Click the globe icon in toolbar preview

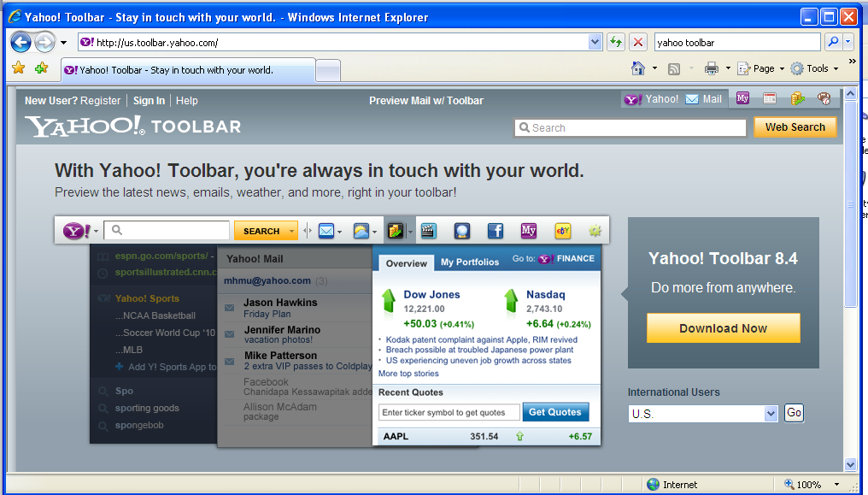pyautogui.click(x=461, y=230)
